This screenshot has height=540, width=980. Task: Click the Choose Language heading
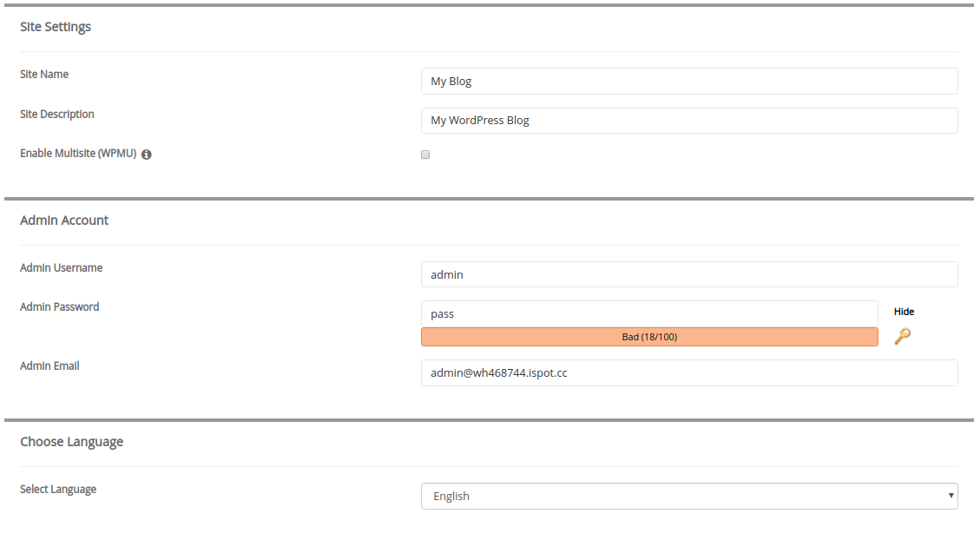point(72,442)
